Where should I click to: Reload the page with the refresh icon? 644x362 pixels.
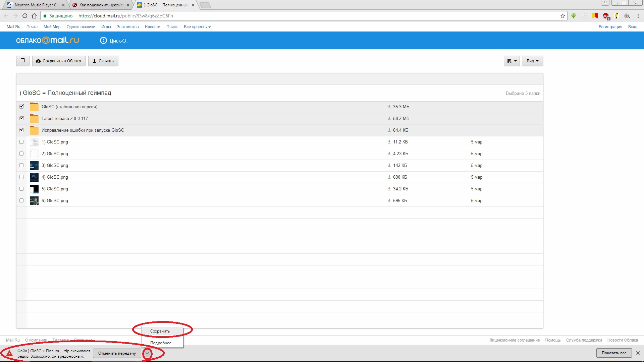pyautogui.click(x=25, y=16)
